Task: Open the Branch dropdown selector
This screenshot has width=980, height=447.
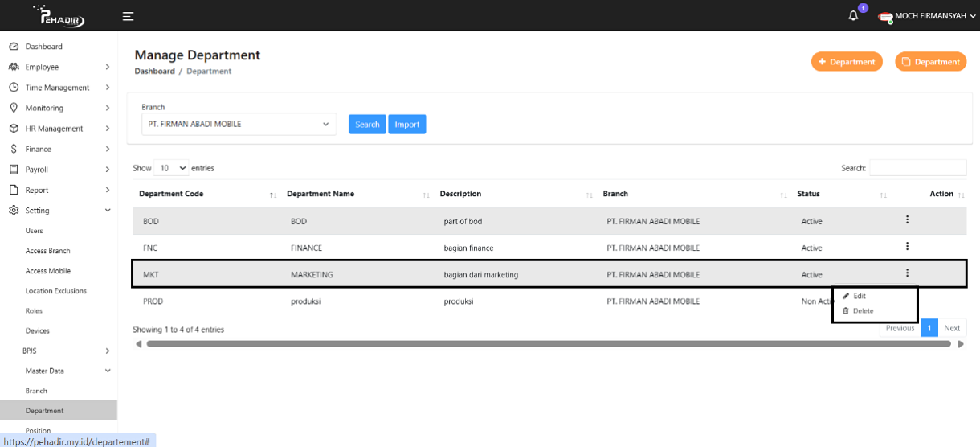Action: (239, 125)
